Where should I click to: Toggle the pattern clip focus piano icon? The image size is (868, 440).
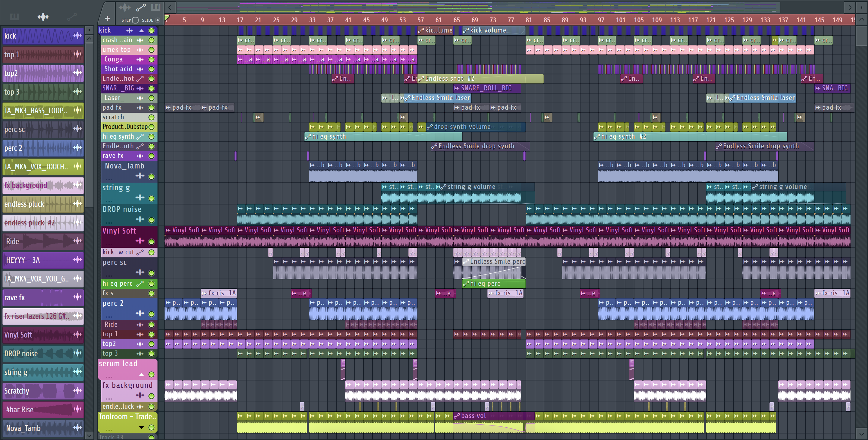point(156,7)
